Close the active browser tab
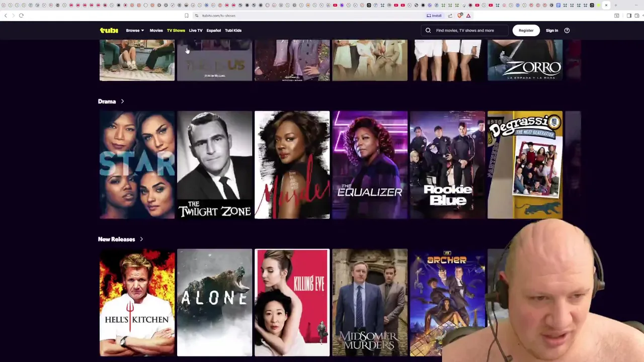This screenshot has width=644, height=362. tap(606, 5)
